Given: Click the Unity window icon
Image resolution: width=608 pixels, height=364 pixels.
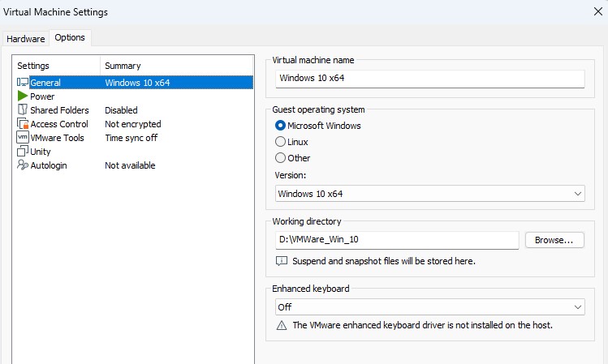Looking at the screenshot, I should [x=22, y=152].
